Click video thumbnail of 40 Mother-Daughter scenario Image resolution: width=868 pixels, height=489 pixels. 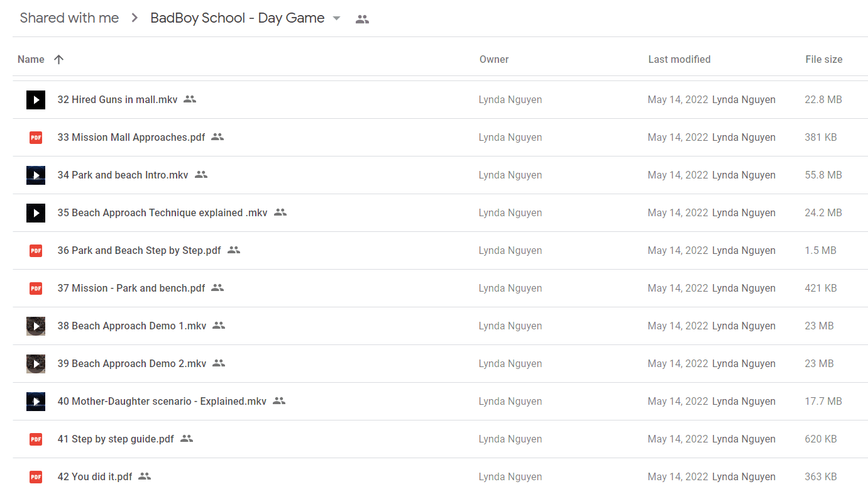click(36, 401)
